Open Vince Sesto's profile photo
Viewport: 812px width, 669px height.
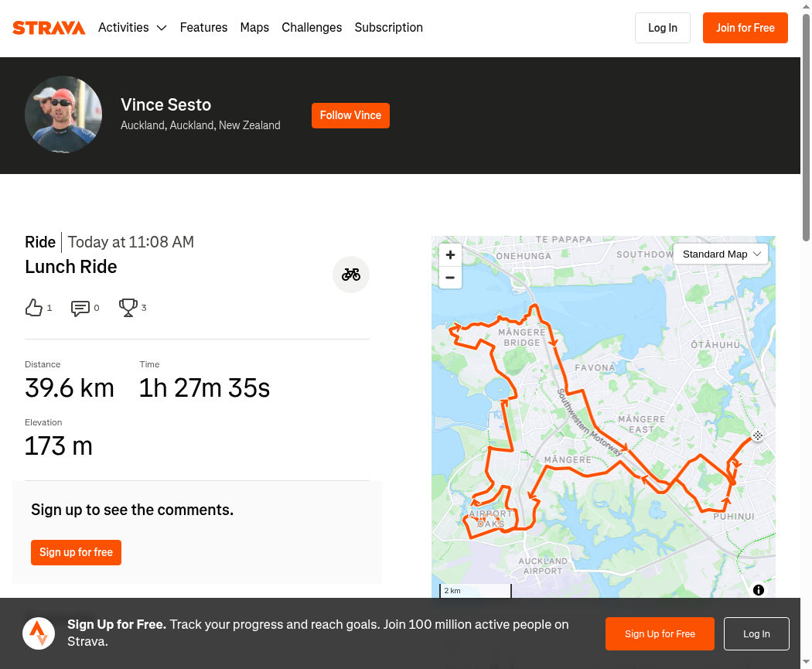[x=63, y=114]
